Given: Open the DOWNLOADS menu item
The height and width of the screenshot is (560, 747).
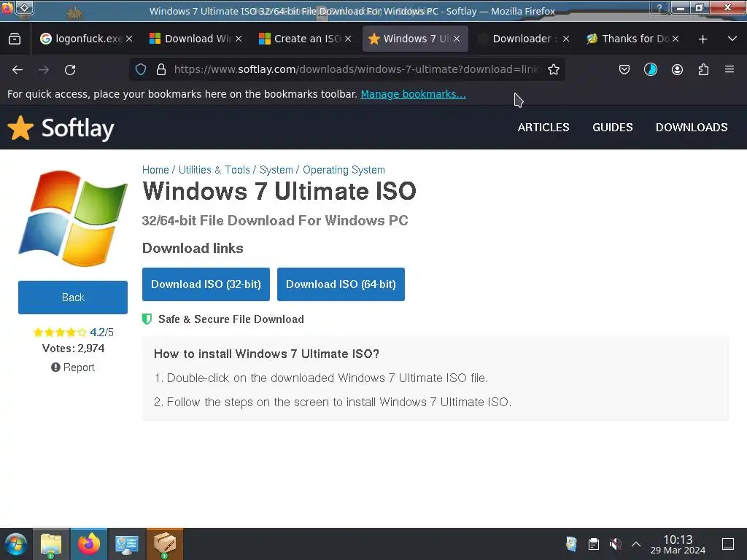Looking at the screenshot, I should tap(692, 127).
